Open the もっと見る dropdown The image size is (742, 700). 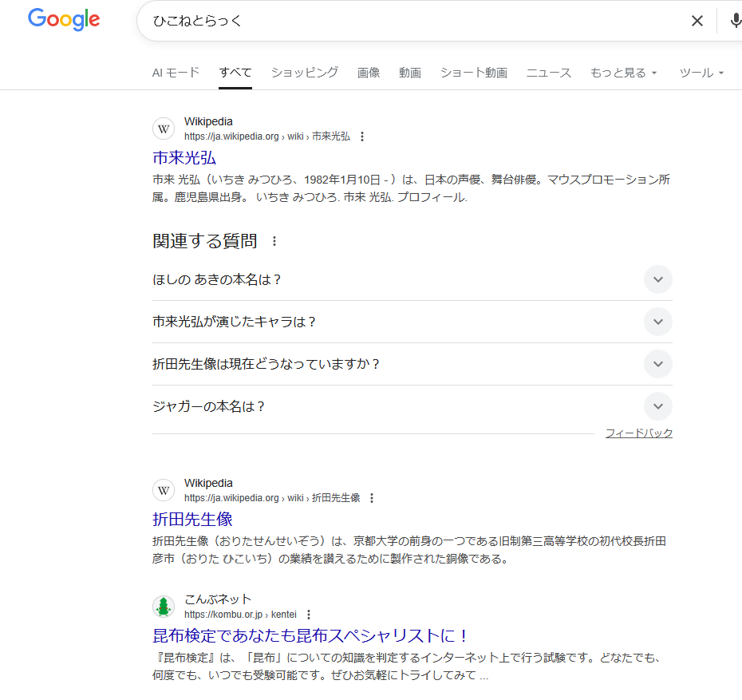[624, 73]
